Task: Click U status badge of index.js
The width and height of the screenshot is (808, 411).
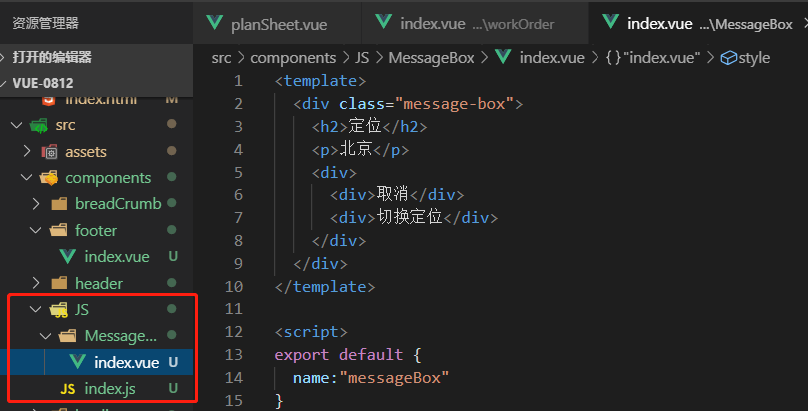Action: 173,388
